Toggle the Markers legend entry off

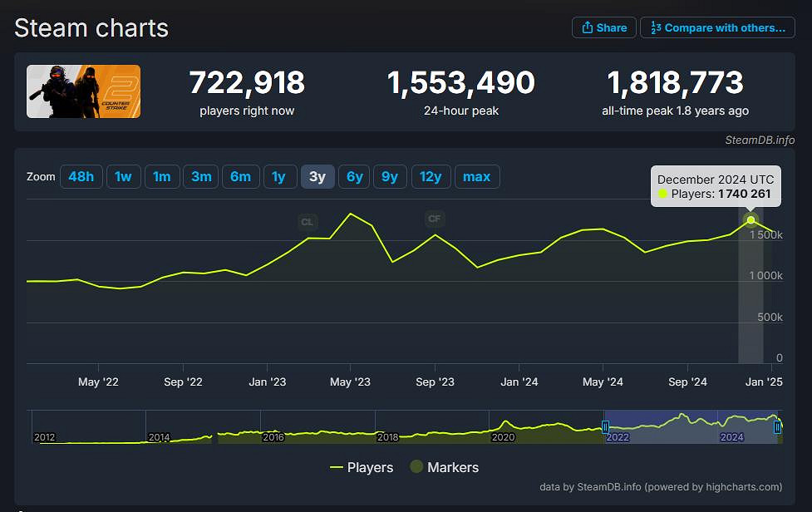point(445,467)
